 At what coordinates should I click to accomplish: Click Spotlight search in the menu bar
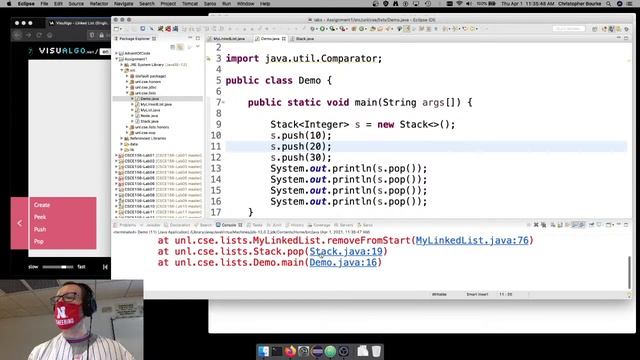click(x=609, y=4)
